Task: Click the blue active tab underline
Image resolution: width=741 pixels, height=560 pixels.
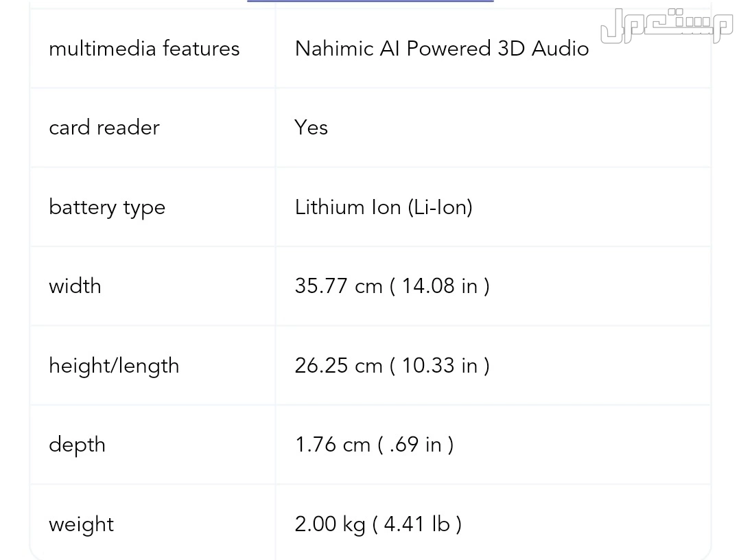Action: [370, 1]
